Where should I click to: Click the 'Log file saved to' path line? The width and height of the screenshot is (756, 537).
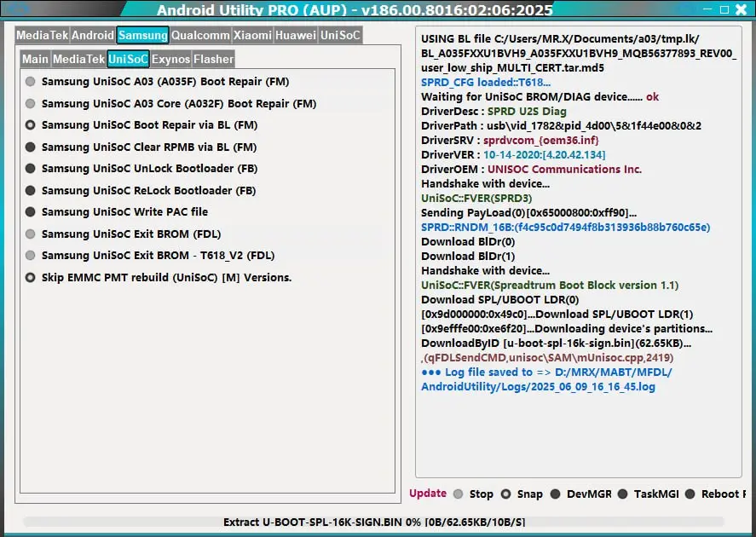pyautogui.click(x=546, y=379)
